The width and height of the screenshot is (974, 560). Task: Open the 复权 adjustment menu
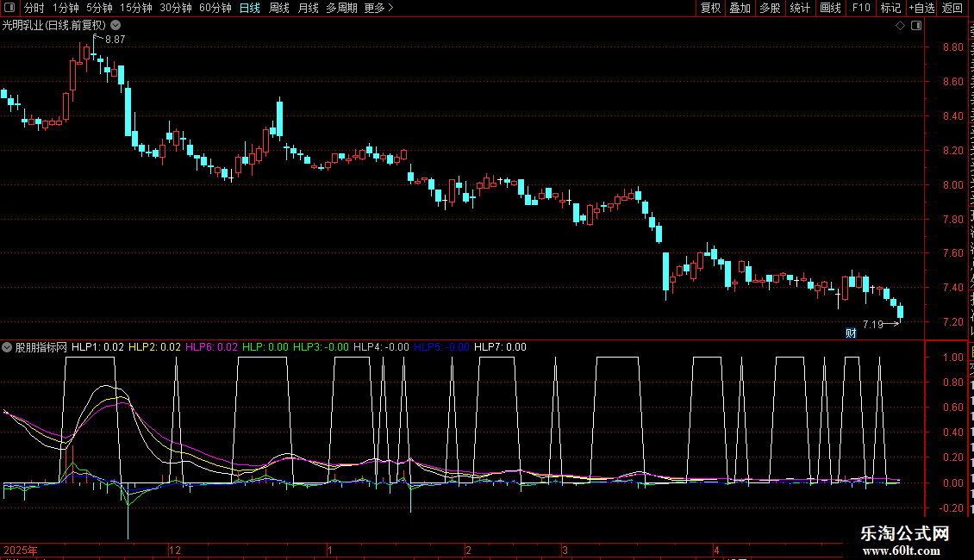pos(710,8)
